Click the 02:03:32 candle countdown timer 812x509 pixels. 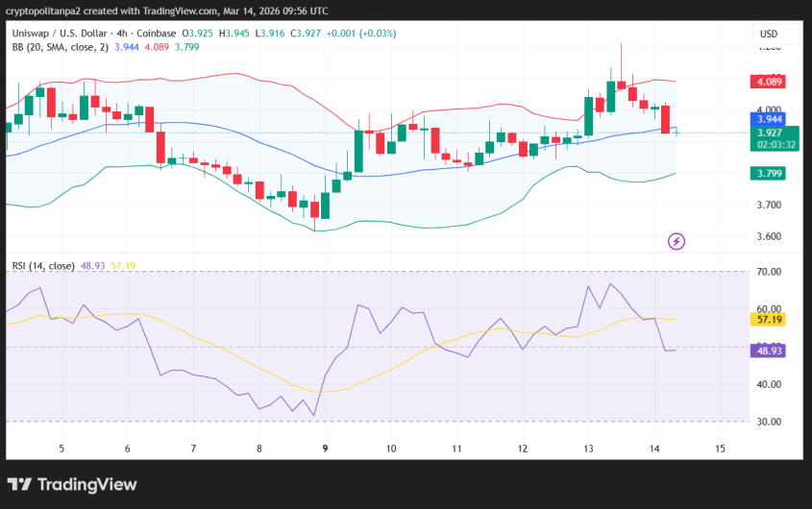point(775,145)
